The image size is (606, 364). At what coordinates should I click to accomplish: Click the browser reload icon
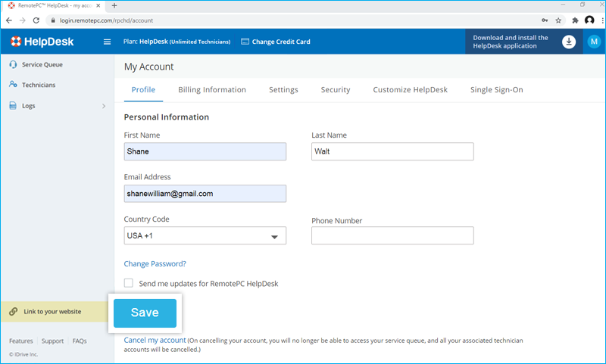coord(36,20)
